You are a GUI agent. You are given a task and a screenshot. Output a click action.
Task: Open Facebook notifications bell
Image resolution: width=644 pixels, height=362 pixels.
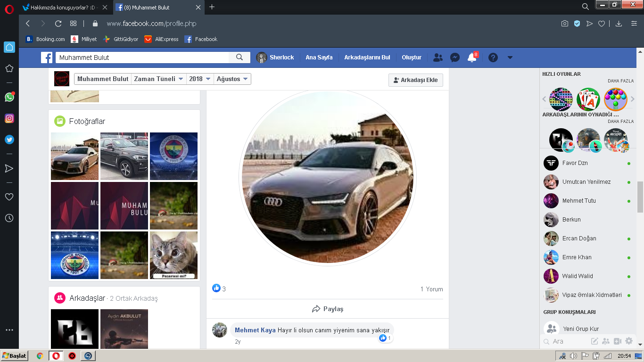pyautogui.click(x=472, y=58)
